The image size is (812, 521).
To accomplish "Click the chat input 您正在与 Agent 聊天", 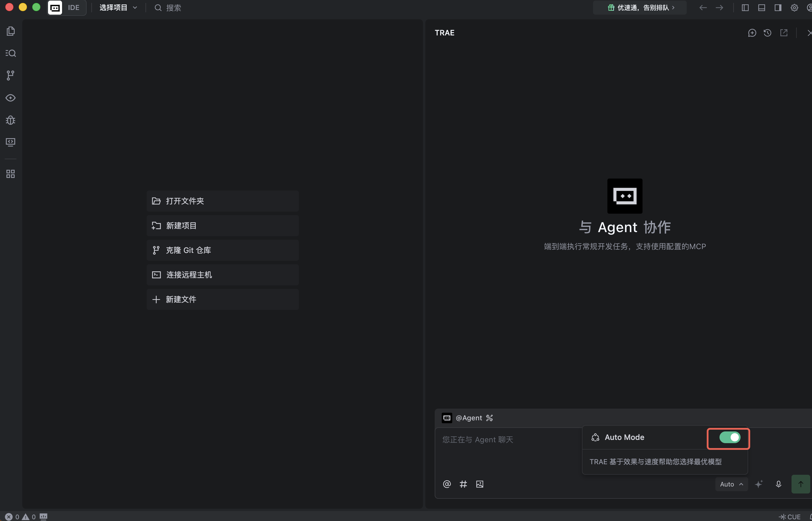I will point(478,439).
